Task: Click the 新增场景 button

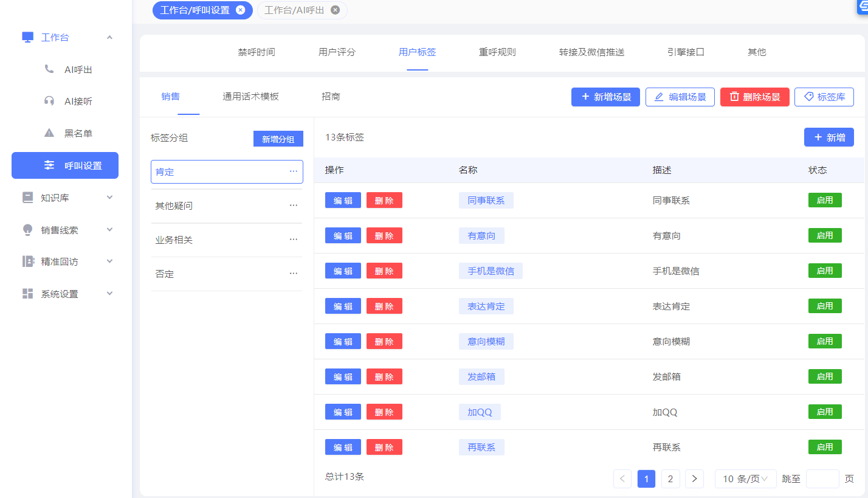Action: [605, 97]
